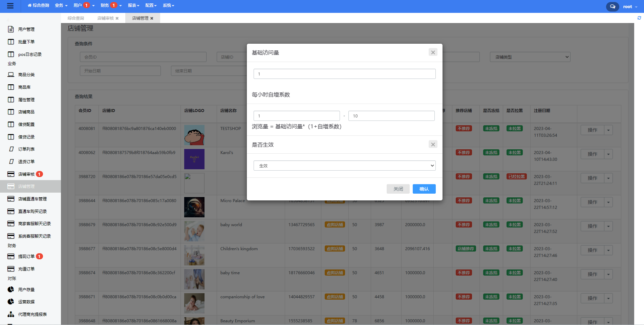
Task: Click the refresh icon at top right
Action: pyautogui.click(x=639, y=18)
